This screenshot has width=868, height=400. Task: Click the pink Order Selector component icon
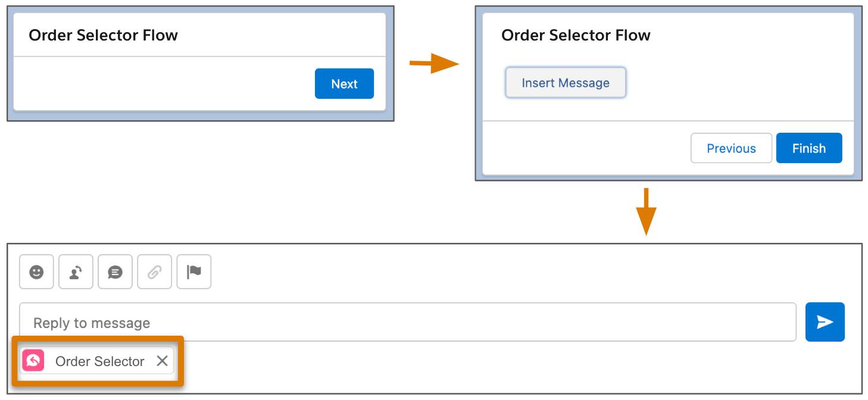(33, 361)
